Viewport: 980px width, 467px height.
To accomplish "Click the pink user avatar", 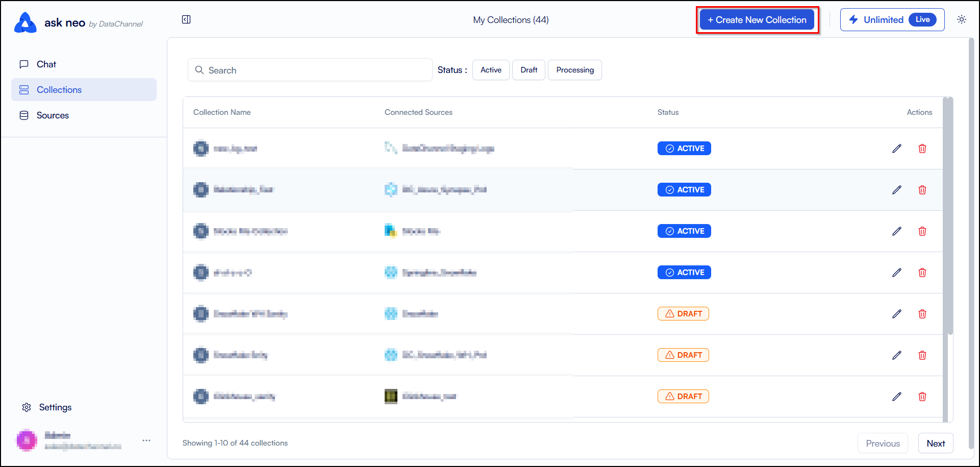I will coord(27,440).
